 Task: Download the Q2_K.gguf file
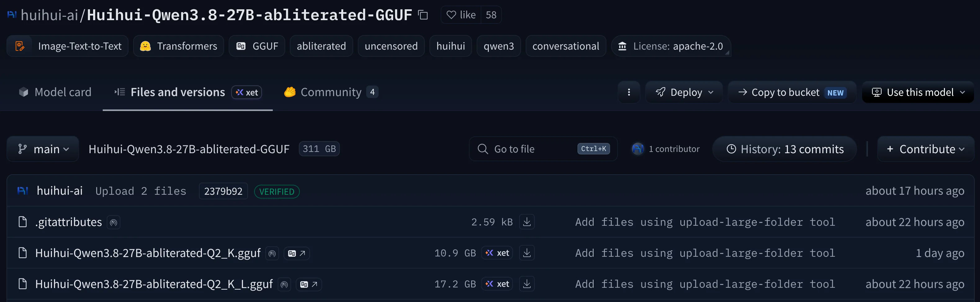tap(527, 253)
